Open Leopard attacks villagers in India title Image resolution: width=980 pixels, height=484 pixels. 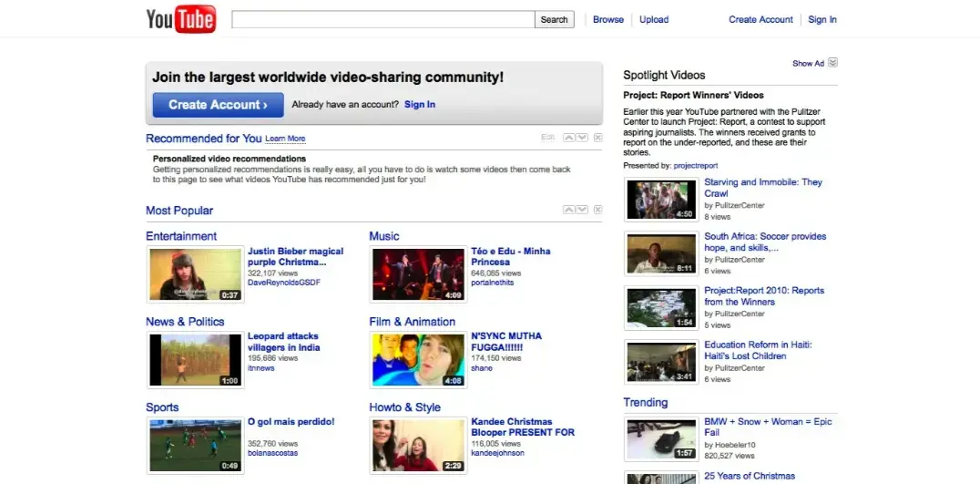[x=284, y=342]
